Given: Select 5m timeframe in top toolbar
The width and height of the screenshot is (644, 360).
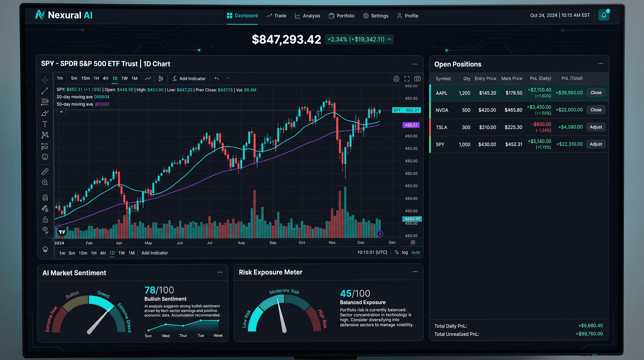Looking at the screenshot, I should tap(74, 78).
